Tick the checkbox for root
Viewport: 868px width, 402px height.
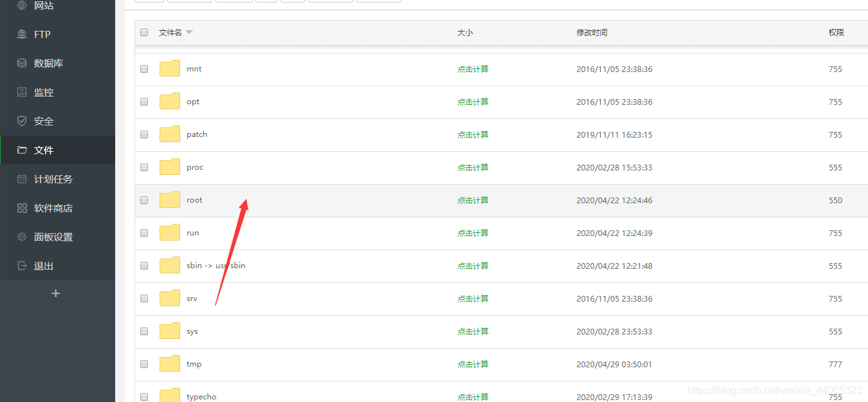pyautogui.click(x=144, y=200)
